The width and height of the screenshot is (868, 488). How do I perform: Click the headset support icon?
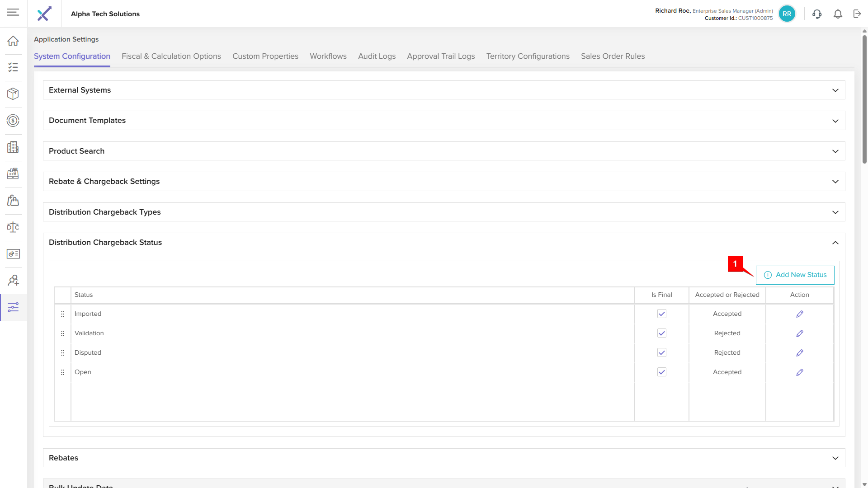coord(816,14)
